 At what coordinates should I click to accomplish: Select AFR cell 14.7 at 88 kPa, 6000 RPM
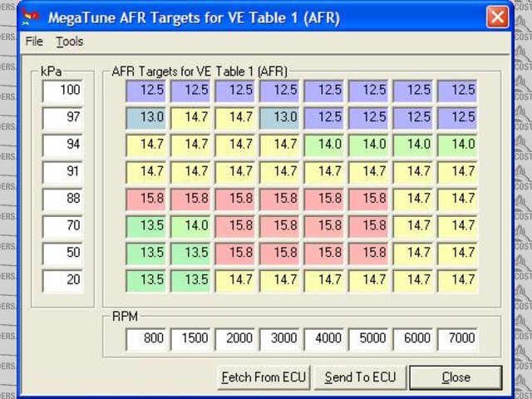[413, 199]
